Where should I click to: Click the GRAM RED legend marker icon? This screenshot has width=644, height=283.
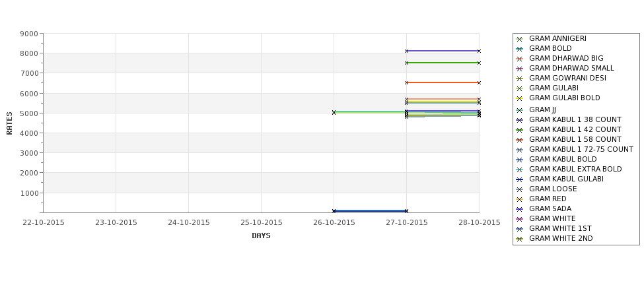[x=520, y=199]
